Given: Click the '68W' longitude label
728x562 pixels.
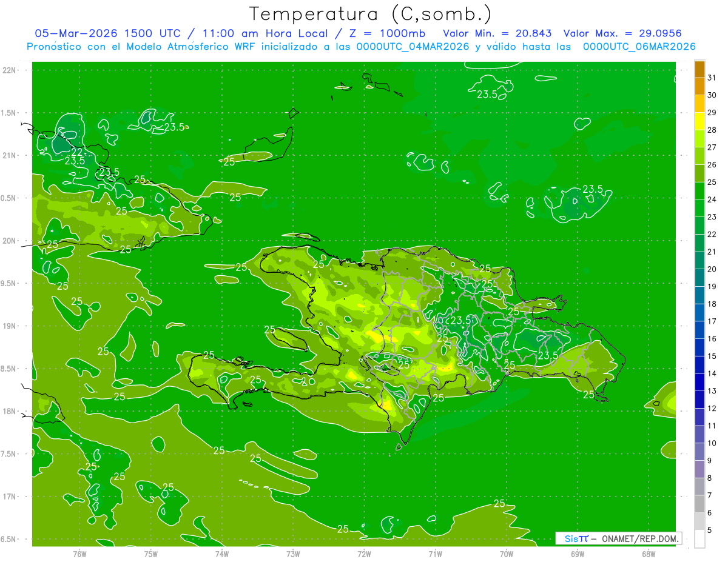Looking at the screenshot, I should pos(649,554).
